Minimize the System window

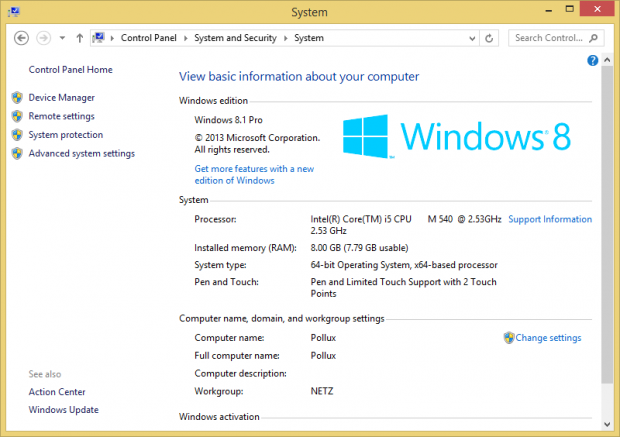pos(548,9)
